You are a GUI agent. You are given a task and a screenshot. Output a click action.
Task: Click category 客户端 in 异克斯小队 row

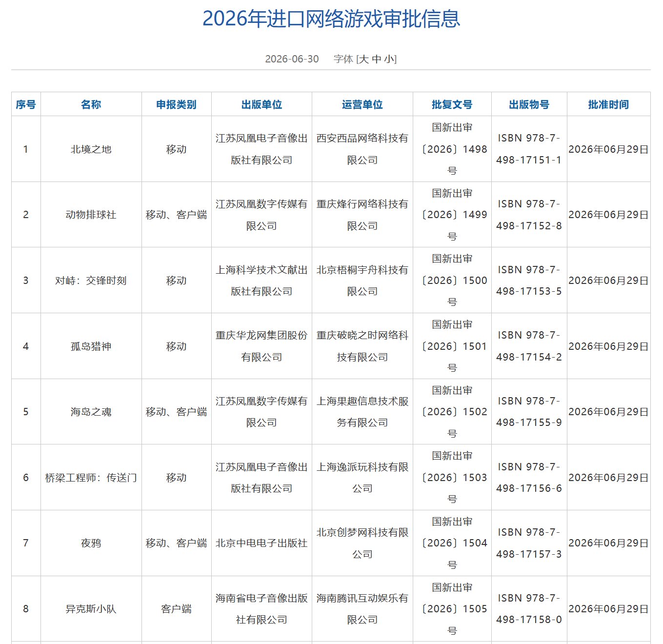176,609
